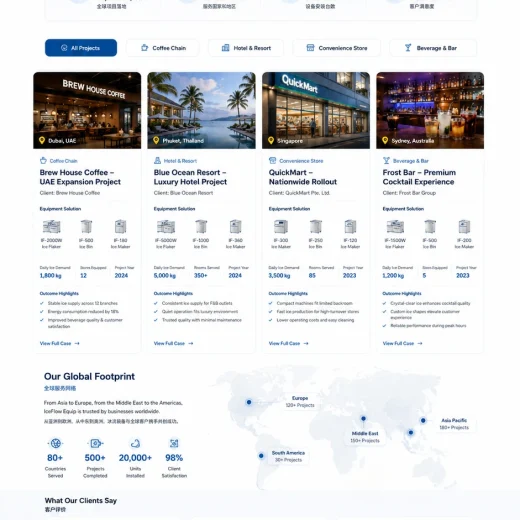The width and height of the screenshot is (520, 520).
Task: Click the IF-1000 Ice Bin equipment icon
Action: pyautogui.click(x=201, y=227)
